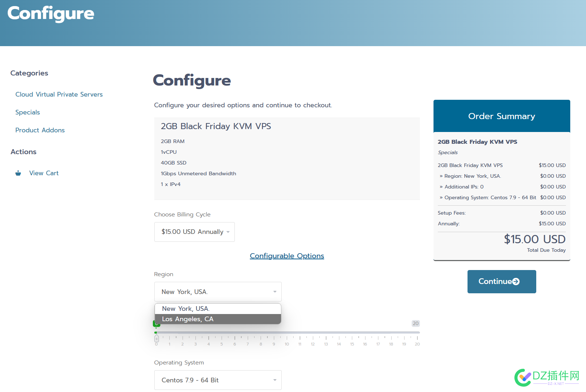Click the 1 x IPv4 specification
586x392 pixels.
pos(171,184)
